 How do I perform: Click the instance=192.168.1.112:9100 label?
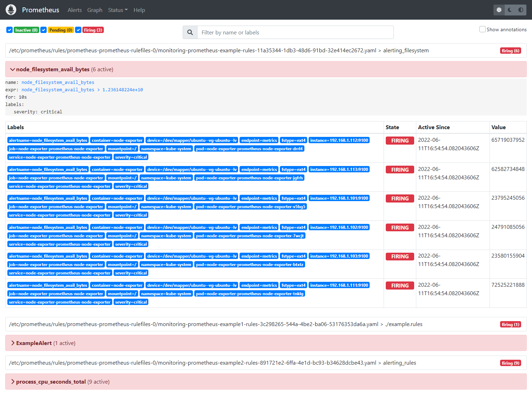coord(339,140)
